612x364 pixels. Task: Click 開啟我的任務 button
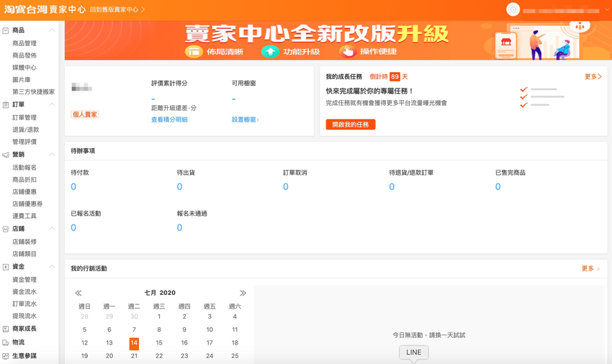[x=351, y=124]
